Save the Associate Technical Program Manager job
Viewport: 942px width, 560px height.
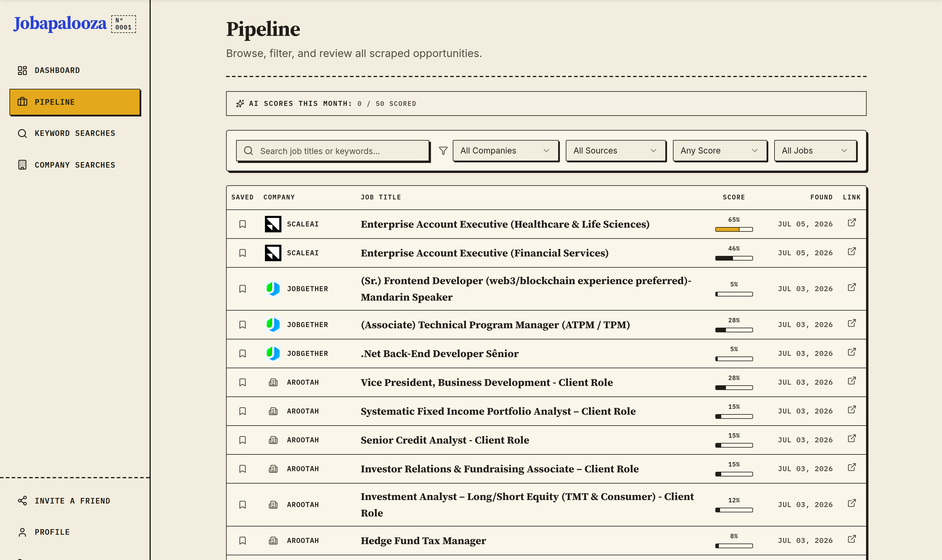click(243, 324)
